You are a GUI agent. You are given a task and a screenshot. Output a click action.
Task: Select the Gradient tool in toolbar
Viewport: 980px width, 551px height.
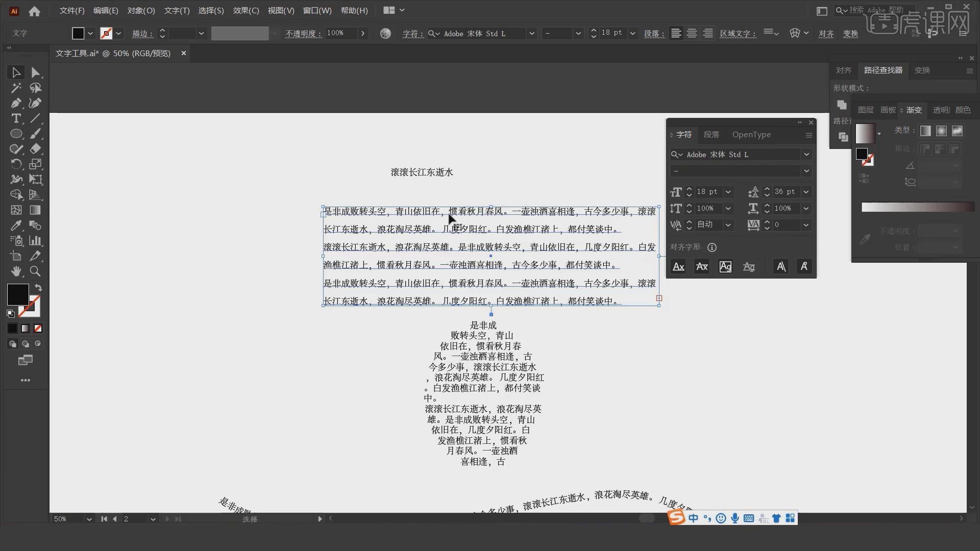tap(35, 210)
